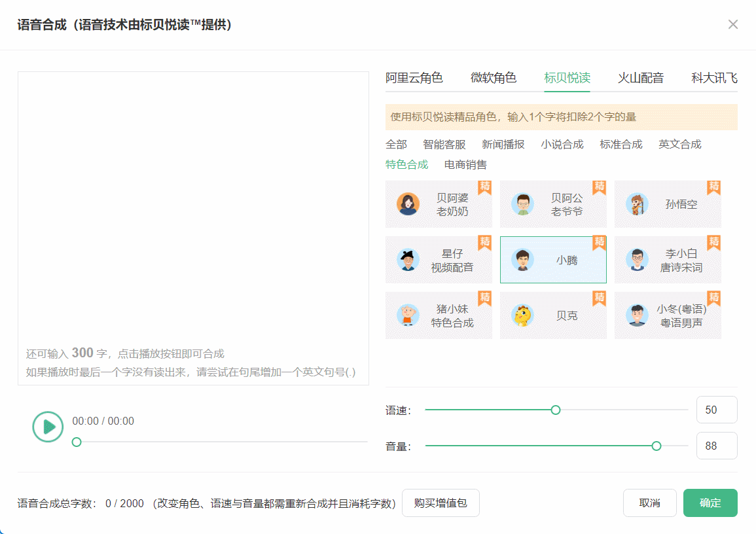Click the 精 badge on 星仔 card
Image resolution: width=756 pixels, height=534 pixels.
(484, 243)
